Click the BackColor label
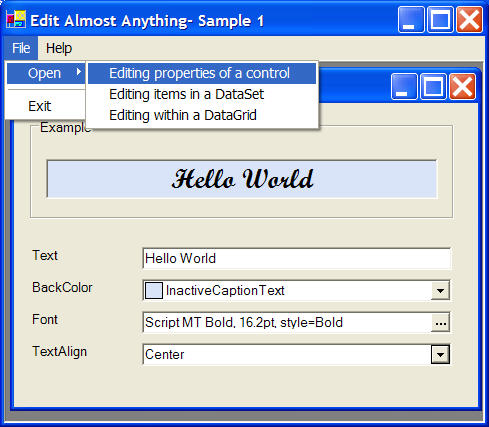Screen dimensions: 489x427 (62, 287)
